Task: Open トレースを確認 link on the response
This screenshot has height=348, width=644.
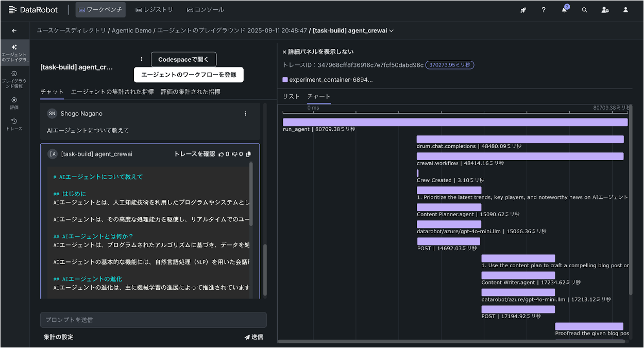Action: pos(194,153)
